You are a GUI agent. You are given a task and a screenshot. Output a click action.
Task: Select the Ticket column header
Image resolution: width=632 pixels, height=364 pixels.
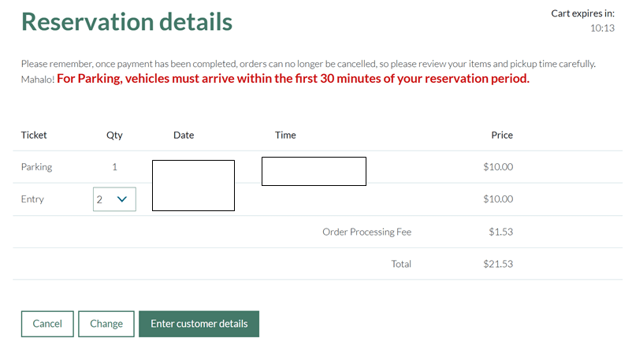(34, 135)
